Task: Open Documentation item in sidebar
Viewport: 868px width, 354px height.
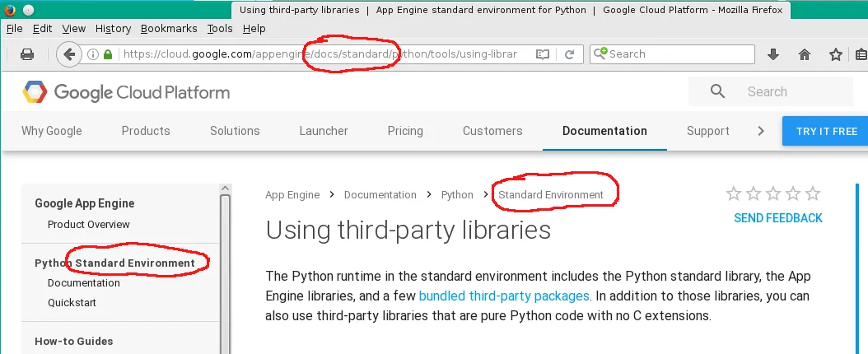Action: tap(84, 283)
